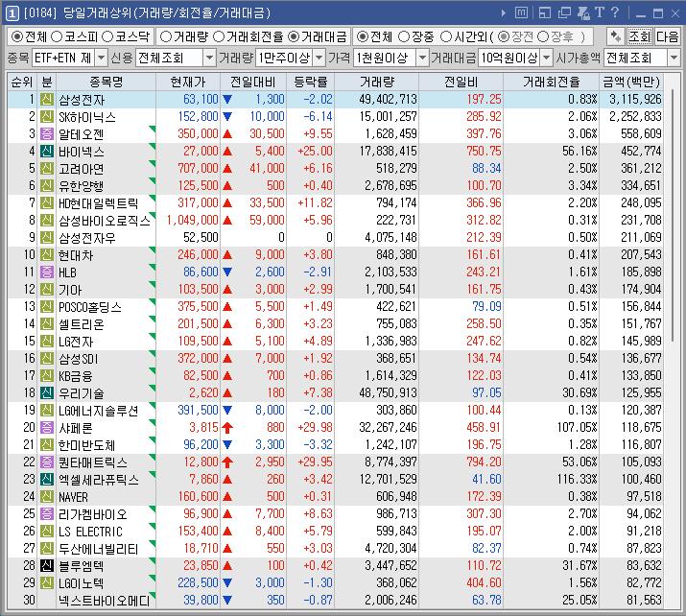Click the market badge icon for 셀트리온
The height and width of the screenshot is (616, 686).
47,323
